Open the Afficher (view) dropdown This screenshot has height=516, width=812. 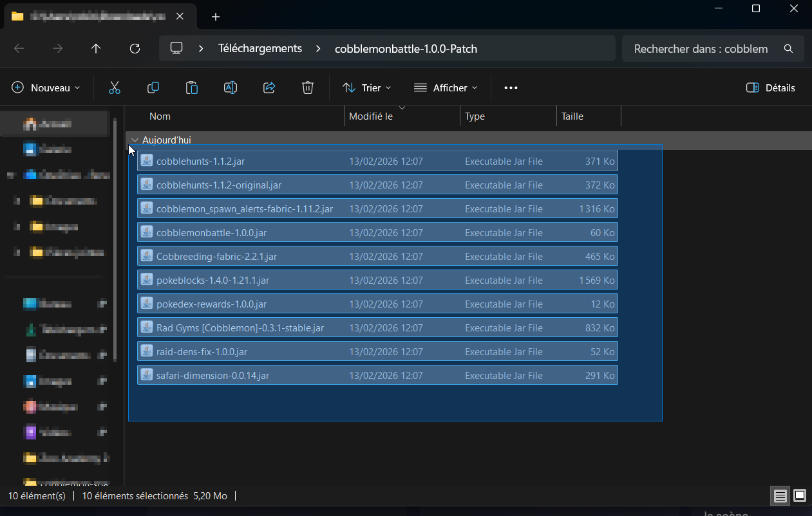coord(445,88)
